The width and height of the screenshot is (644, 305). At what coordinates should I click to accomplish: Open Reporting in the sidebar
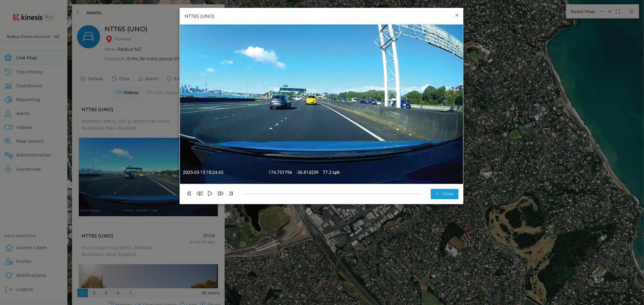(x=28, y=99)
